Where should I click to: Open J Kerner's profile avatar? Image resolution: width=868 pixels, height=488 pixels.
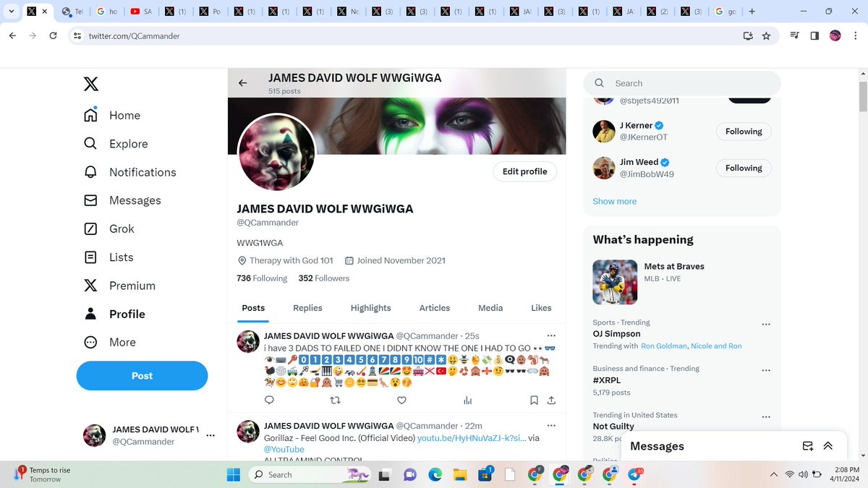[x=604, y=132]
